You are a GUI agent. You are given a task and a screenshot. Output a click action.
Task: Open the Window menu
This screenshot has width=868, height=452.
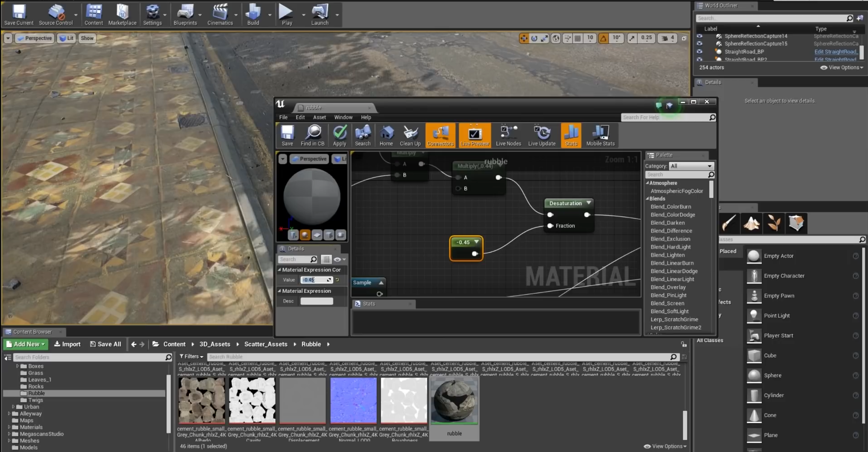(x=343, y=118)
